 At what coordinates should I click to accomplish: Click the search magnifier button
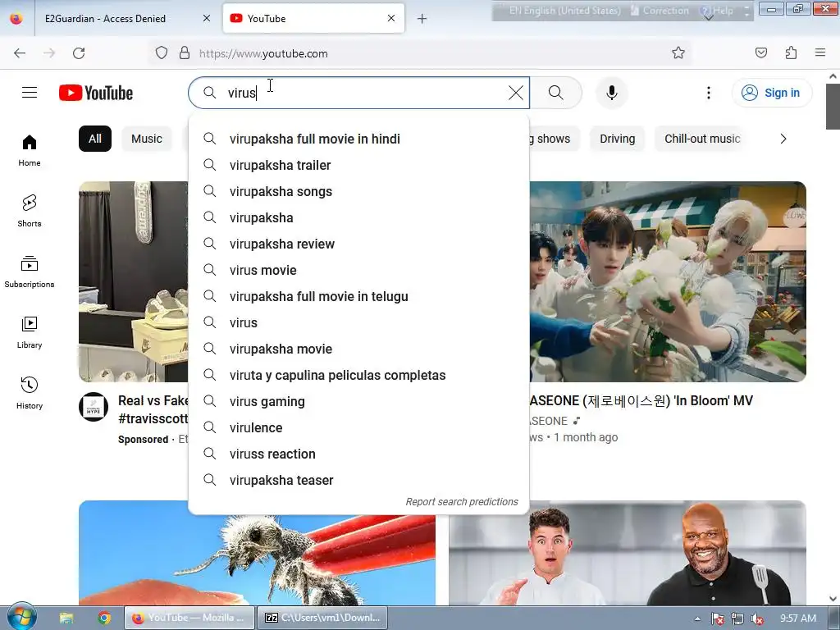pyautogui.click(x=556, y=93)
